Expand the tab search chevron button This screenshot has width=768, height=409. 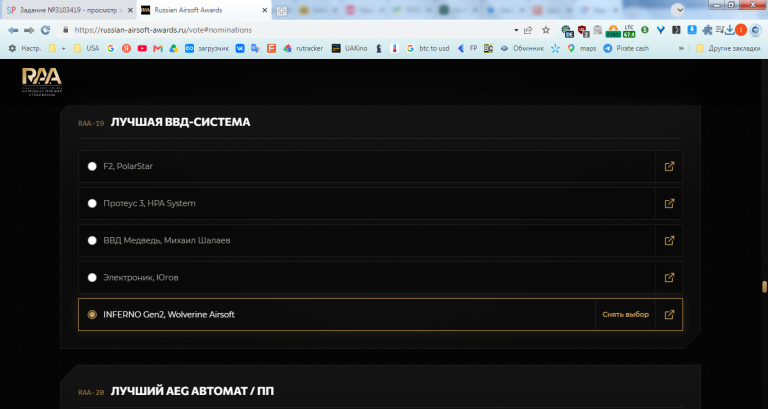tap(677, 10)
